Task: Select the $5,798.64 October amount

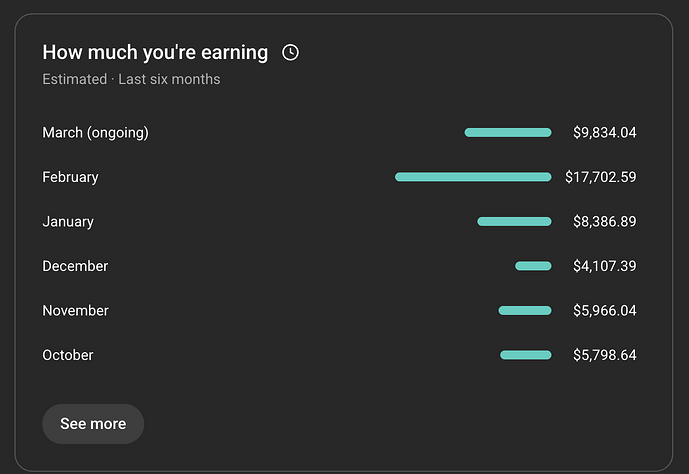Action: pyautogui.click(x=605, y=355)
